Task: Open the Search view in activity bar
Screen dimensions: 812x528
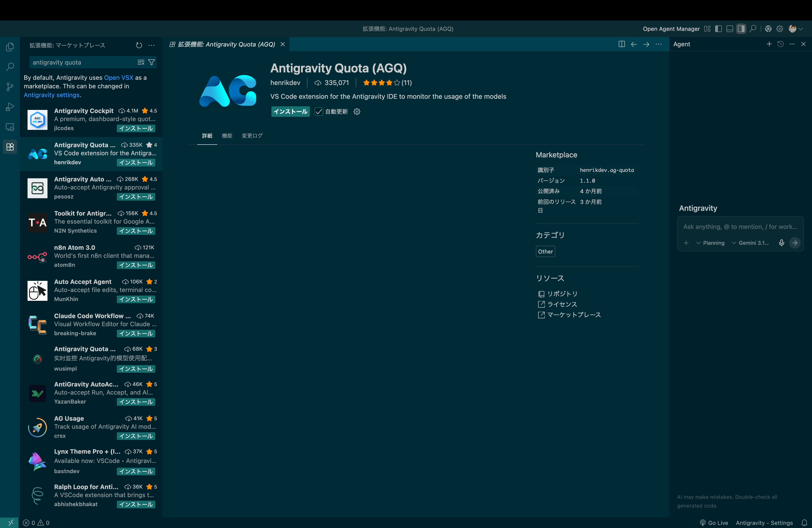Action: click(x=10, y=67)
